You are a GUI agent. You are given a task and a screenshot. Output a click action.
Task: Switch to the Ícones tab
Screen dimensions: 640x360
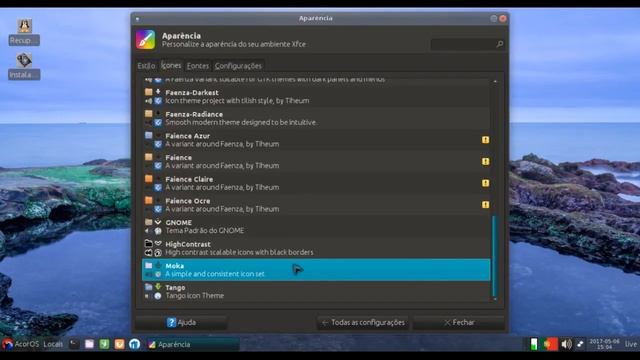171,65
